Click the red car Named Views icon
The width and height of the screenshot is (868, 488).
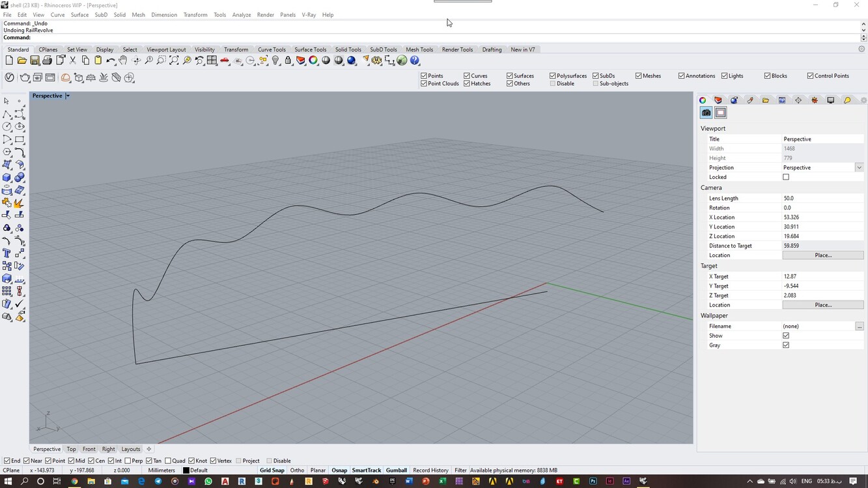pos(225,61)
